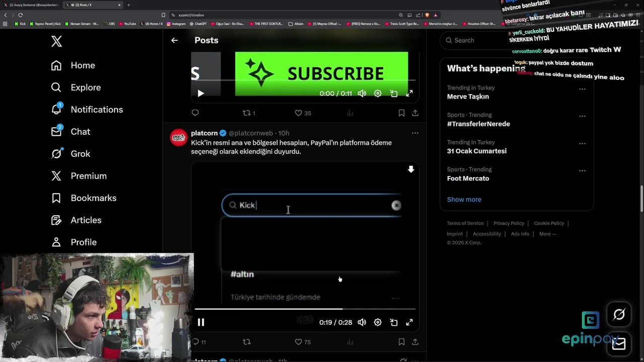Open Ads info footer link
The width and height of the screenshot is (644, 362).
coord(520,234)
